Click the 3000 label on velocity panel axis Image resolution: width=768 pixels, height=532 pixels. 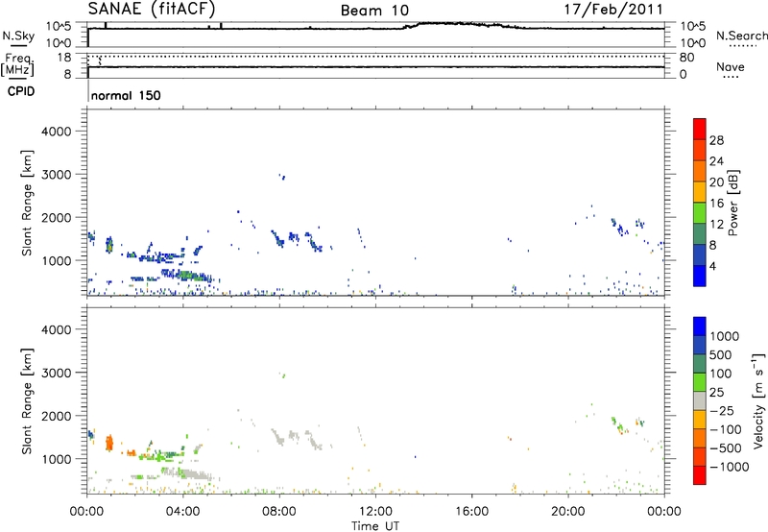click(56, 373)
